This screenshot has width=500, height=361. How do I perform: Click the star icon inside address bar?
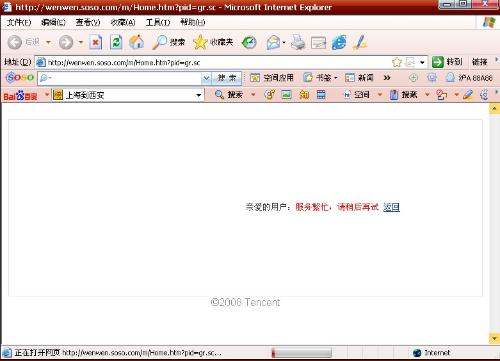click(x=396, y=62)
